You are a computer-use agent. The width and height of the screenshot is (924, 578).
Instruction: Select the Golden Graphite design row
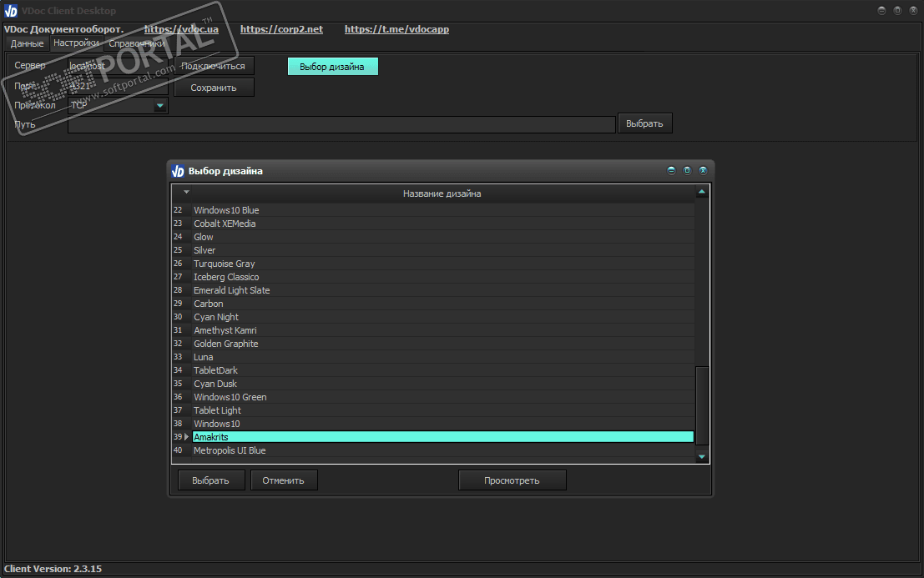[x=433, y=344]
